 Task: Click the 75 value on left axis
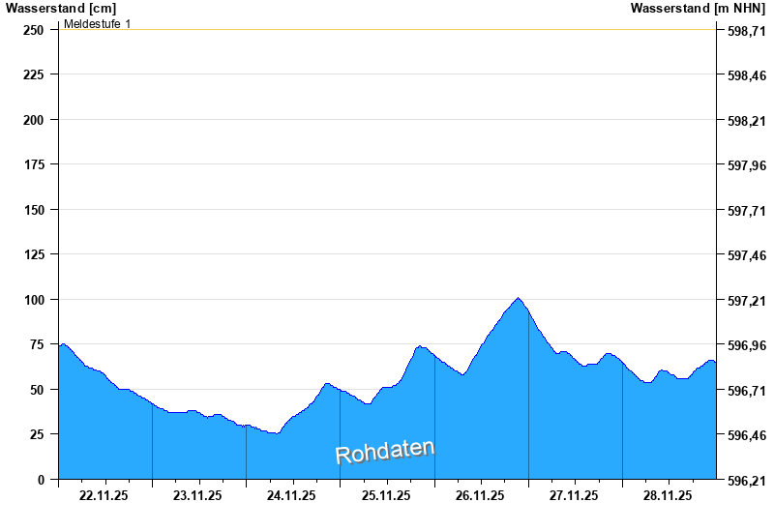[37, 344]
